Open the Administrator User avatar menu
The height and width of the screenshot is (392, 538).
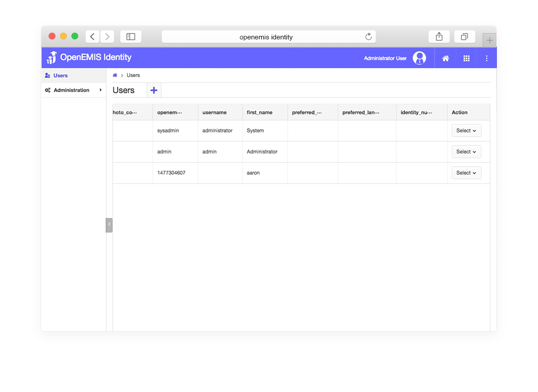point(419,58)
